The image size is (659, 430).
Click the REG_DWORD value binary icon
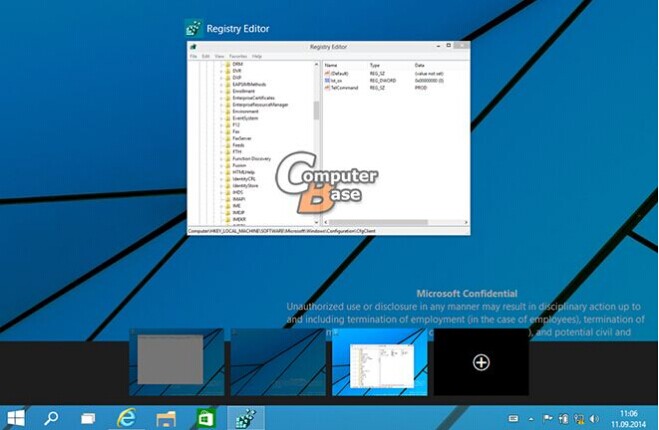tap(327, 80)
